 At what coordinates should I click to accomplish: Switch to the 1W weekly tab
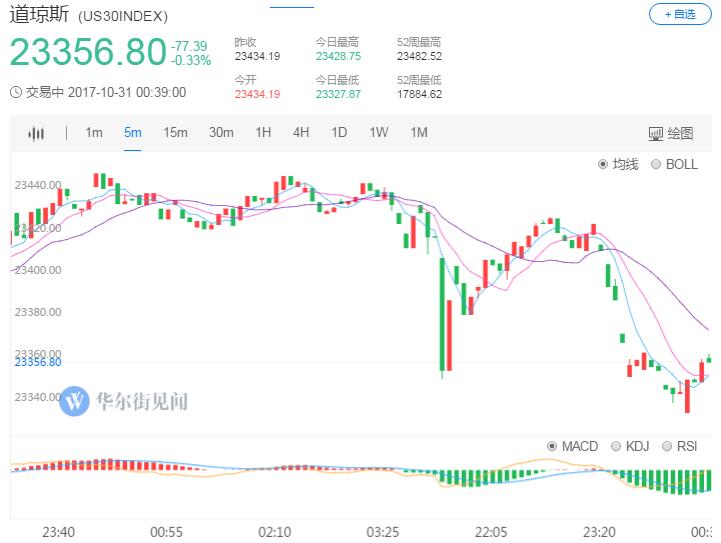[x=379, y=133]
